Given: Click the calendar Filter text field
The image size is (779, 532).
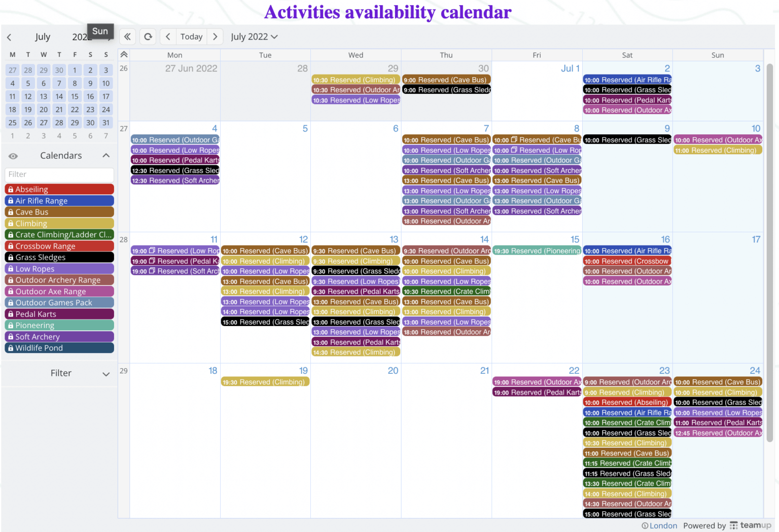Looking at the screenshot, I should click(x=59, y=174).
